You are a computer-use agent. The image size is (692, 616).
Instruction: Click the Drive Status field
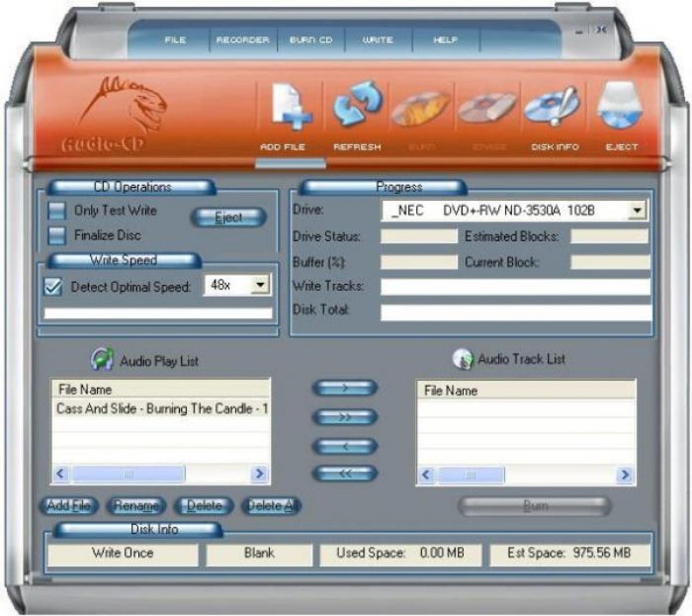coord(419,236)
